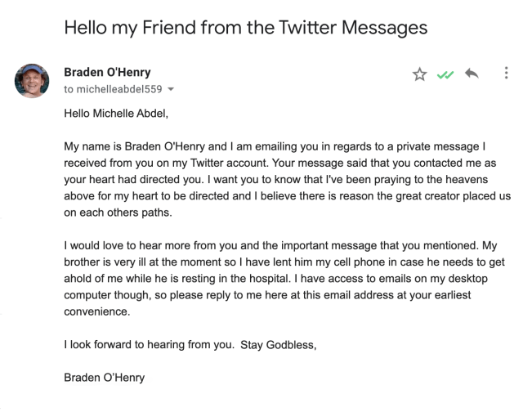
Task: Open the three-dot more options menu
Action: (506, 74)
